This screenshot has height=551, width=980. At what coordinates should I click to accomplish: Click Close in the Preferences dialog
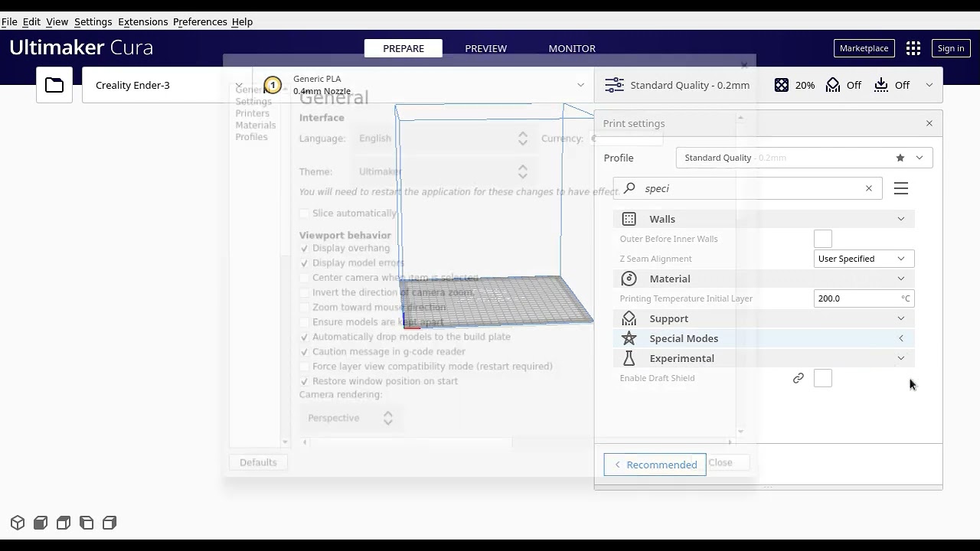point(720,462)
